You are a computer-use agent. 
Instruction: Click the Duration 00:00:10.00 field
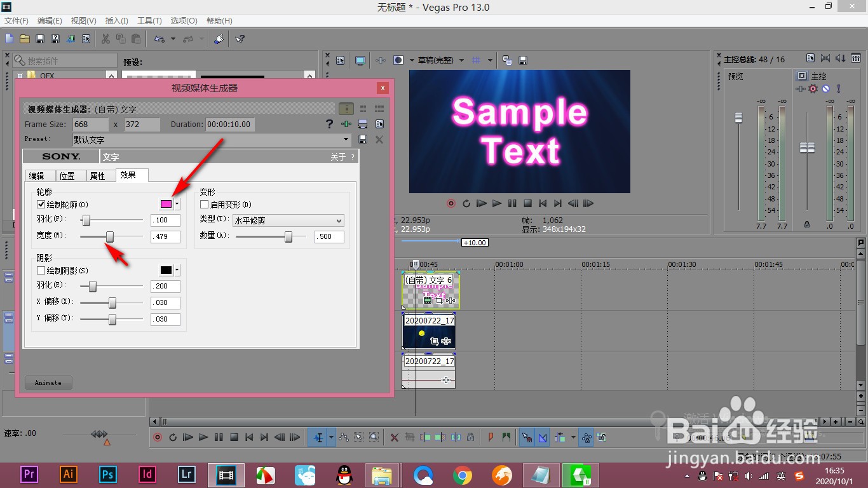click(229, 124)
